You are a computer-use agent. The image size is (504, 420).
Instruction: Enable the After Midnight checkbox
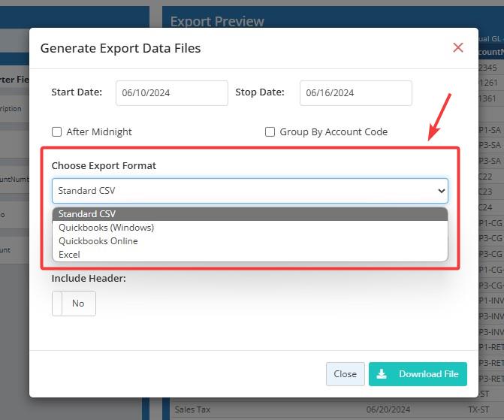56,132
